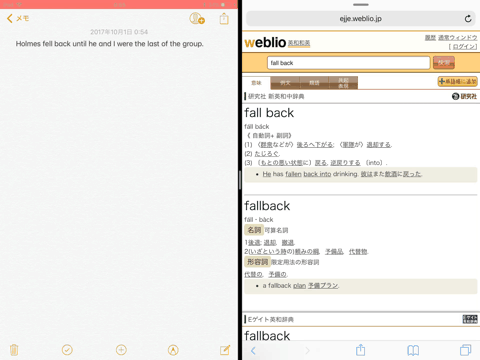The height and width of the screenshot is (360, 480).
Task: Switch to the 共起表現 tab
Action: tap(343, 83)
